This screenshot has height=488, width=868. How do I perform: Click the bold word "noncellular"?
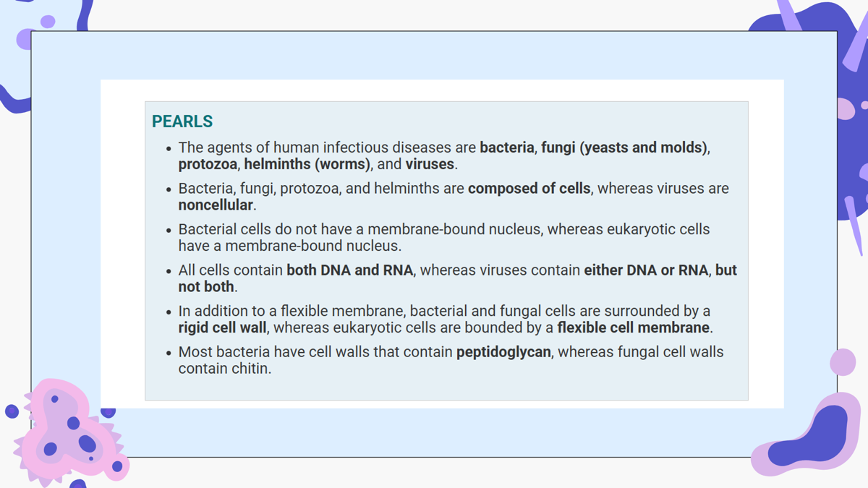tap(216, 205)
